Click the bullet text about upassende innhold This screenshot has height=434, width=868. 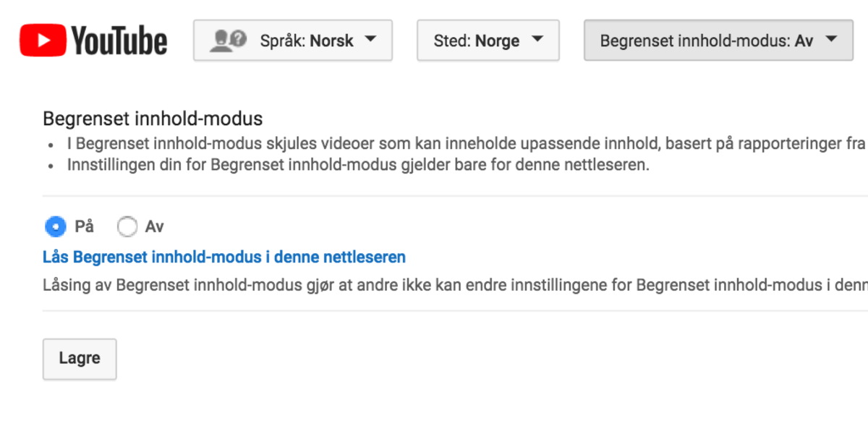coord(463,143)
